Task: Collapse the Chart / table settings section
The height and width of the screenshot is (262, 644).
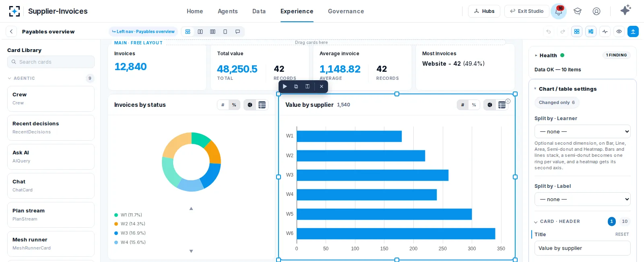Action: coord(535,89)
